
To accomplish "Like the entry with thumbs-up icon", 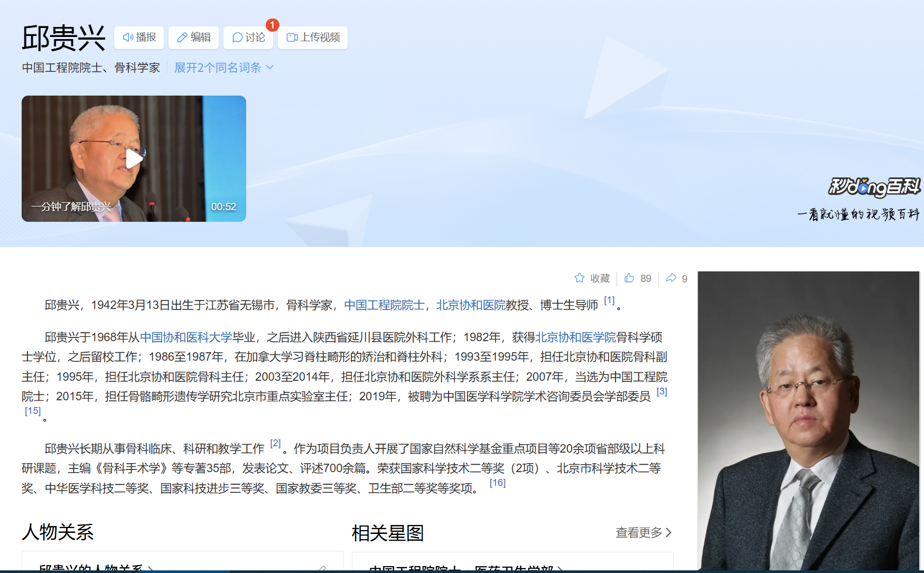I will (629, 278).
